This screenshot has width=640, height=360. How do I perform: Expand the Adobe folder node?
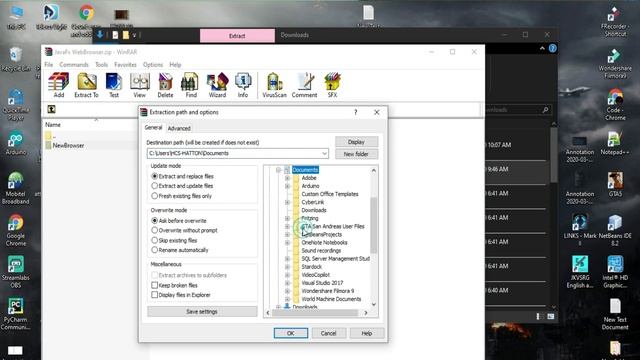click(287, 178)
